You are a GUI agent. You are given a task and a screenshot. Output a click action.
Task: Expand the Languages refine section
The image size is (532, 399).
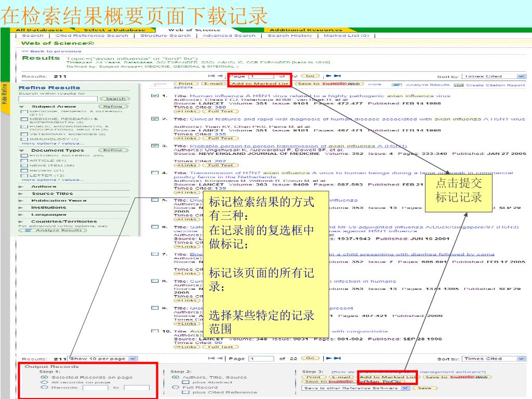[21, 215]
